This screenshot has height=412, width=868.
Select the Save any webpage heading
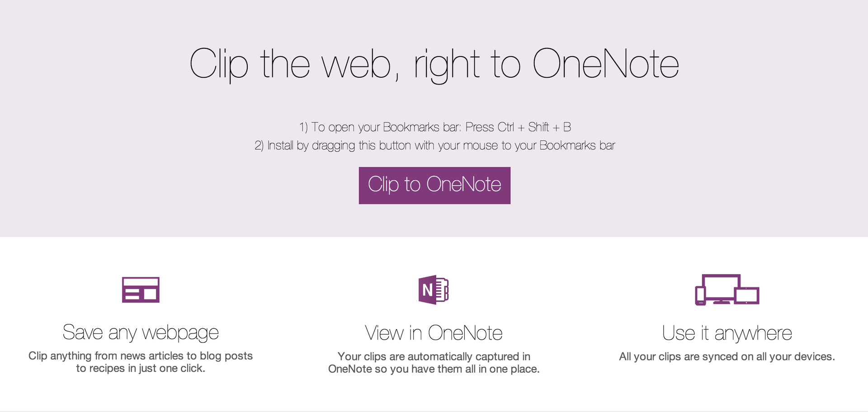pyautogui.click(x=141, y=333)
